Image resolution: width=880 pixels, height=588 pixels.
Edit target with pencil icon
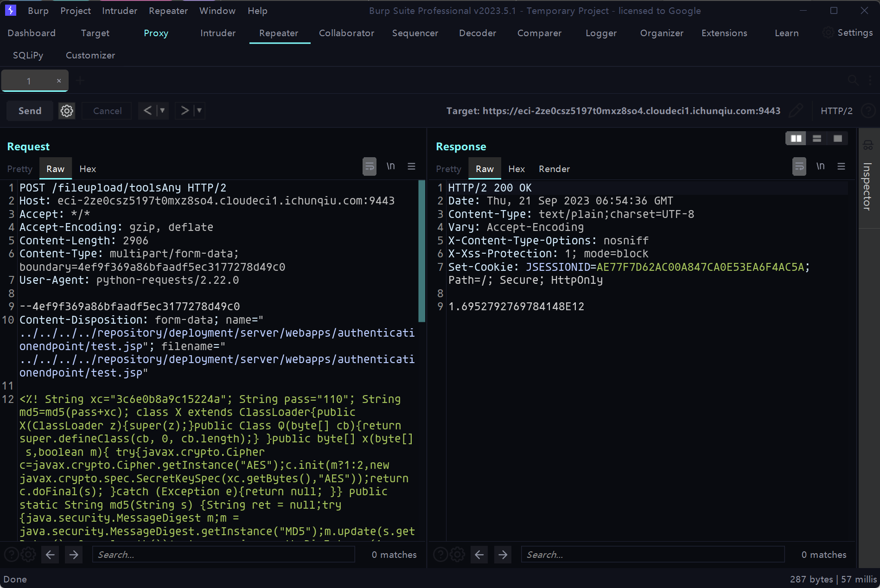coord(796,111)
